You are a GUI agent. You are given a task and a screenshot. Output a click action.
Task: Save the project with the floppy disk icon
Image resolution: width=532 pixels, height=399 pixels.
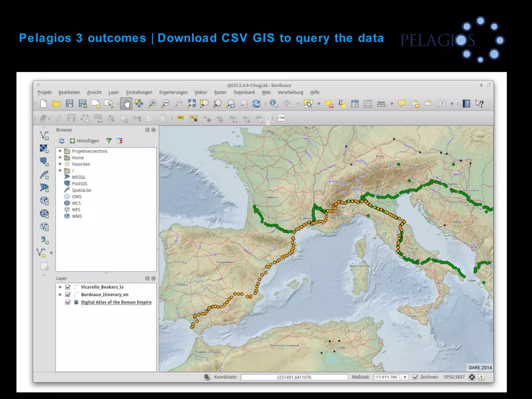click(x=69, y=104)
